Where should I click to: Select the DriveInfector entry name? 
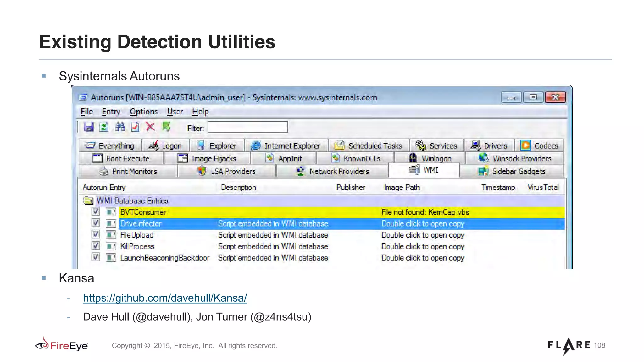[x=141, y=223]
